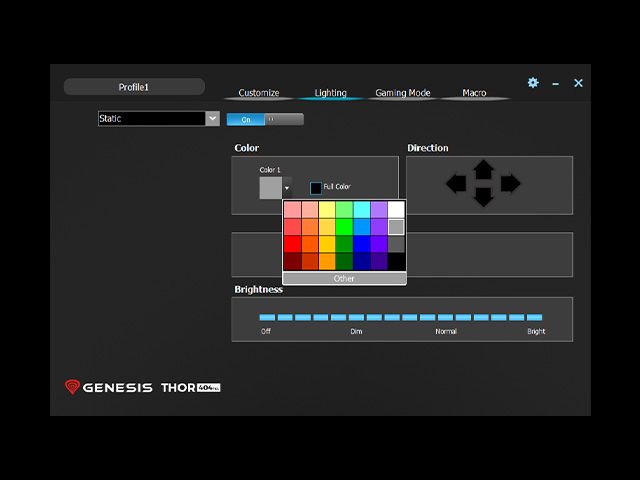Click the Other button in color palette
640x480 pixels.
coord(344,278)
